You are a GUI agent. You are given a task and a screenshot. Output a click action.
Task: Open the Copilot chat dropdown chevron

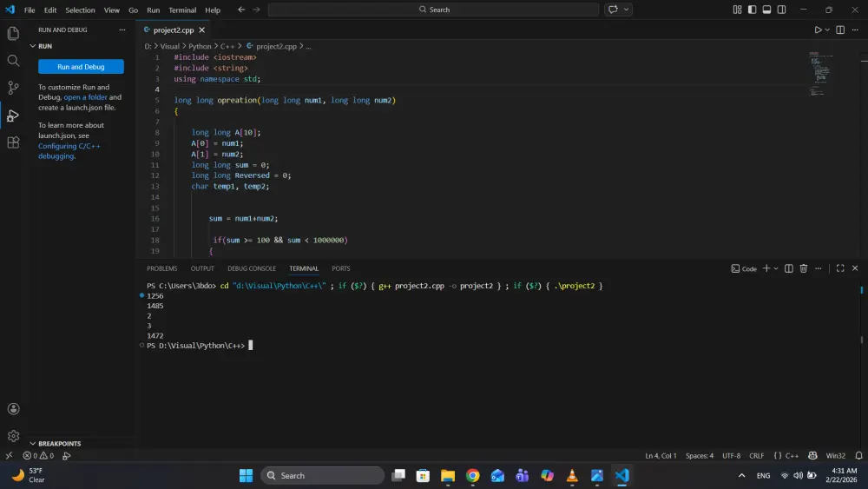(626, 10)
